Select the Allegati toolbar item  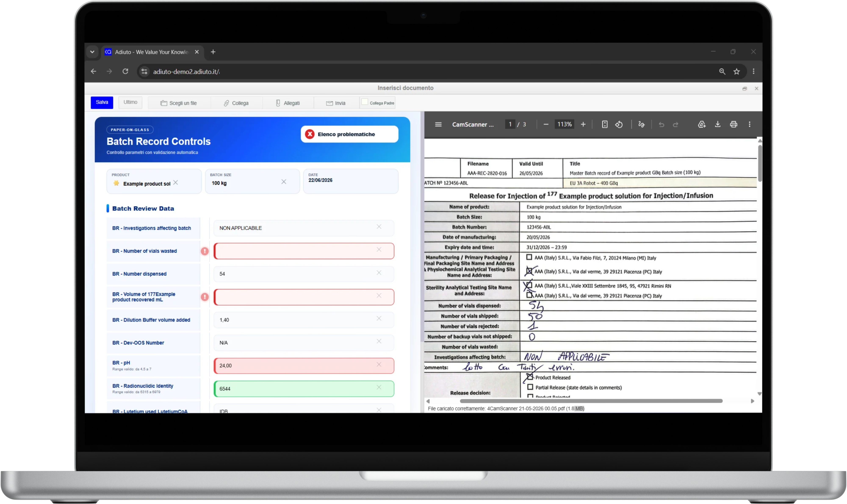click(288, 103)
